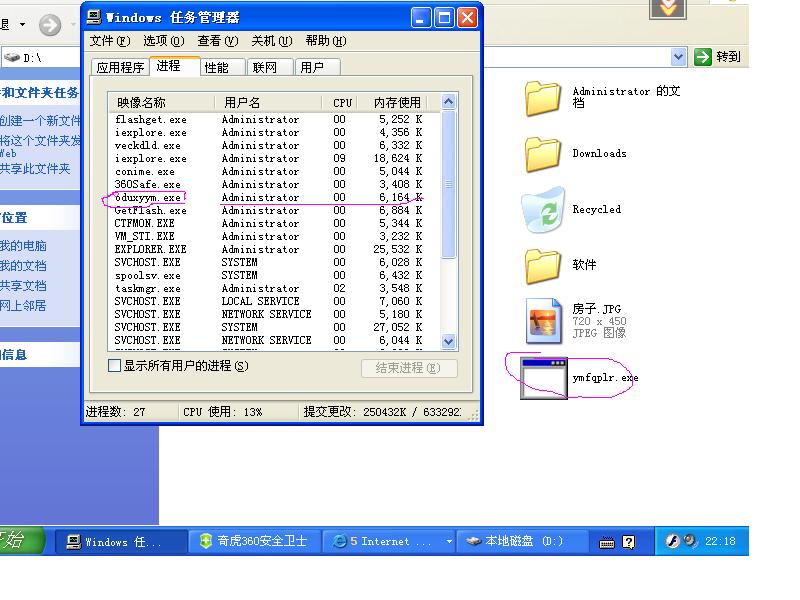Select the 360Safe.exe process row

coord(274,184)
